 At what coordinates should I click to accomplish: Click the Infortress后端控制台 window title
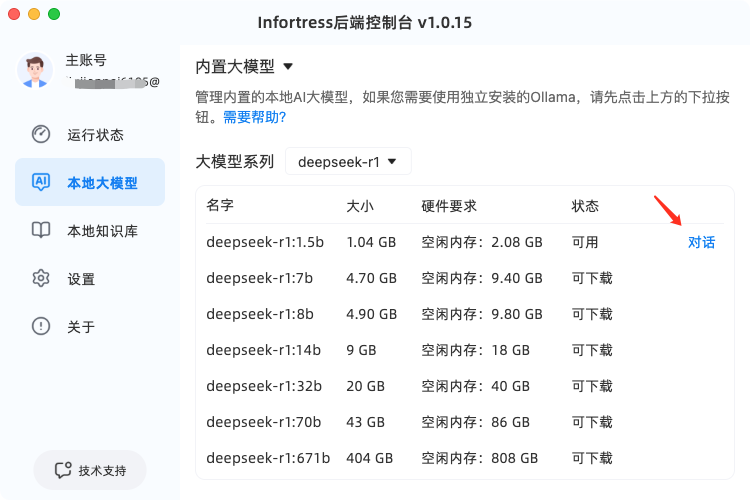pyautogui.click(x=364, y=22)
